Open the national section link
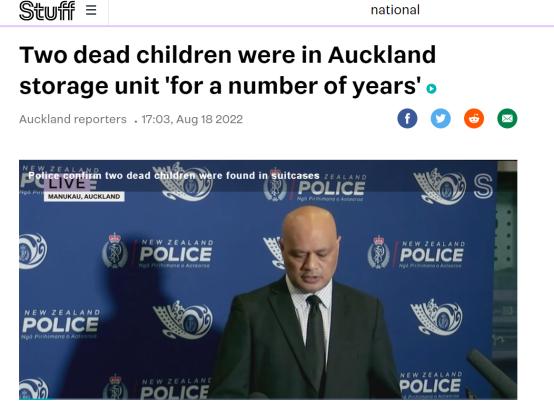 tap(395, 10)
